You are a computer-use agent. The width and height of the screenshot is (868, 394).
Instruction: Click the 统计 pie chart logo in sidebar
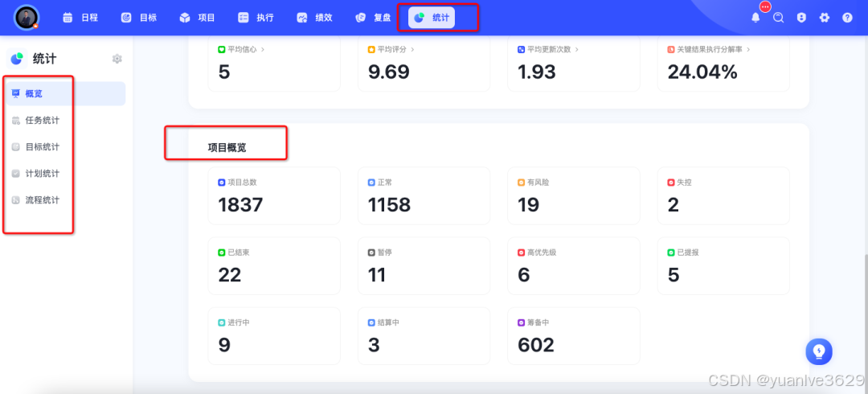(x=17, y=59)
